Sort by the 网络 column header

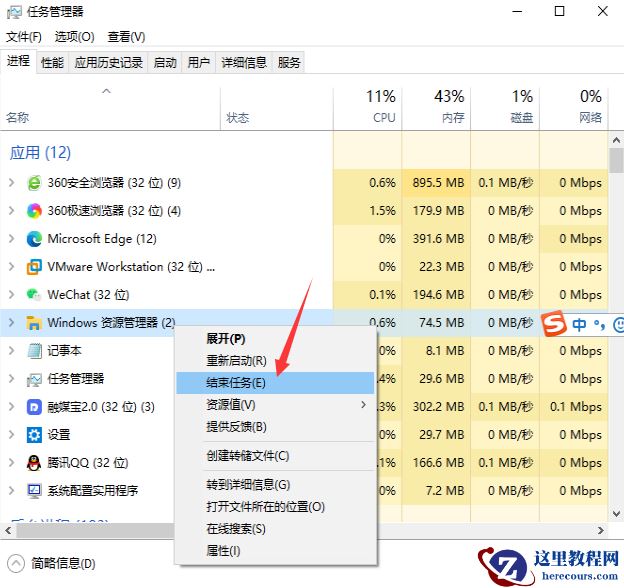coord(574,108)
